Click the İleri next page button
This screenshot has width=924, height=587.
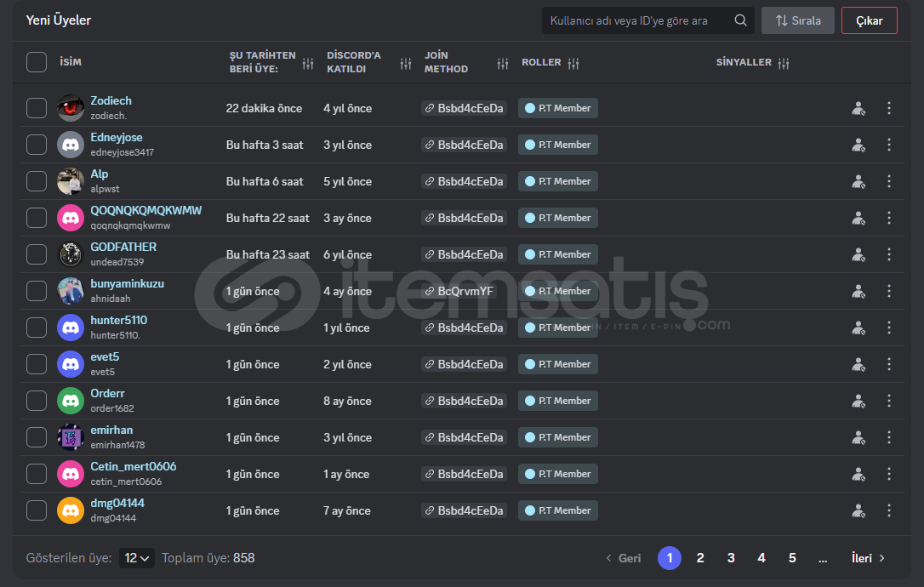[869, 558]
